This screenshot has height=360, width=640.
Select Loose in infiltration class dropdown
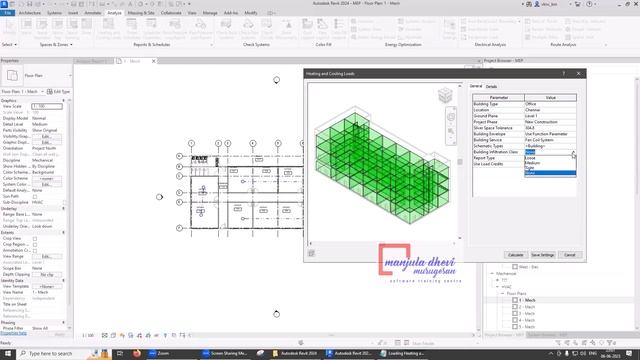pos(550,158)
